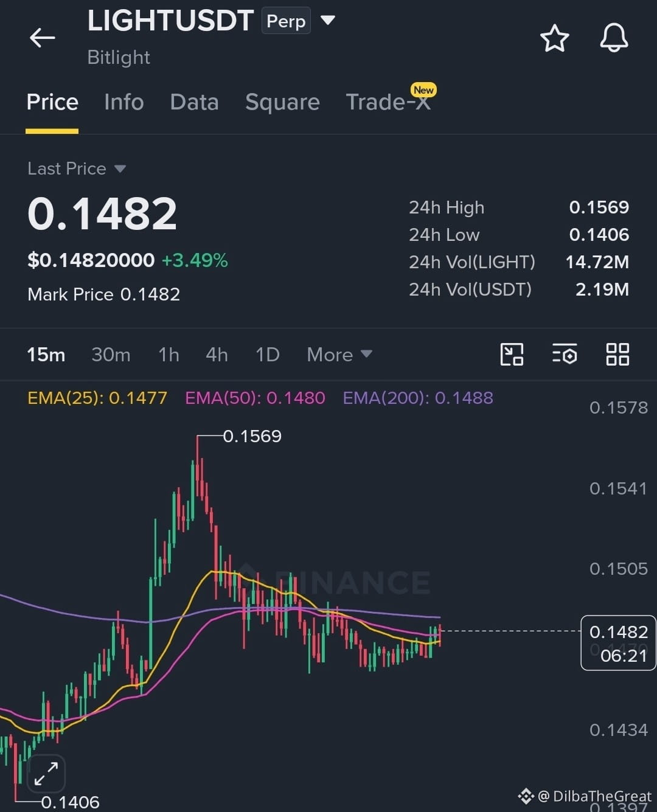The image size is (657, 812).
Task: Tap the 24h High value 0.1569
Action: click(x=599, y=207)
